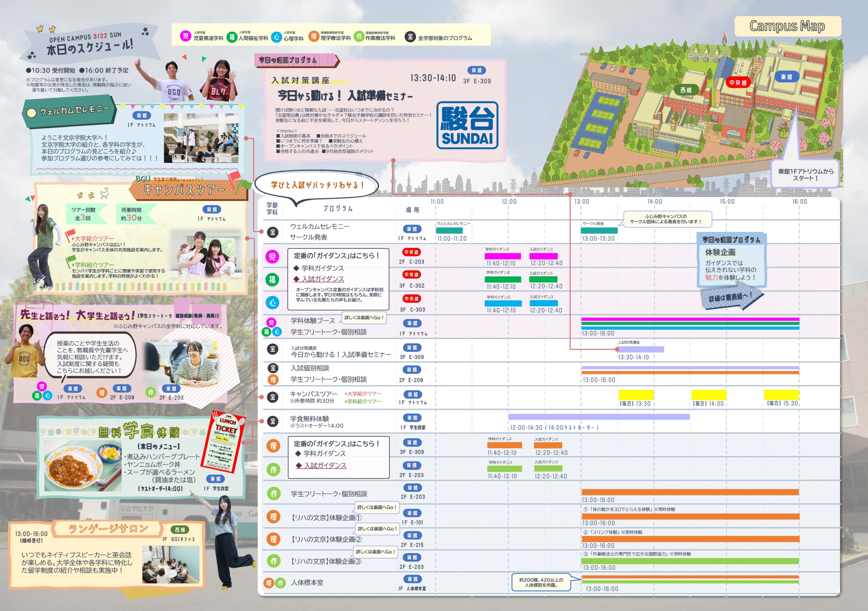Click the blue 心 icon in the top legend

pyautogui.click(x=277, y=37)
